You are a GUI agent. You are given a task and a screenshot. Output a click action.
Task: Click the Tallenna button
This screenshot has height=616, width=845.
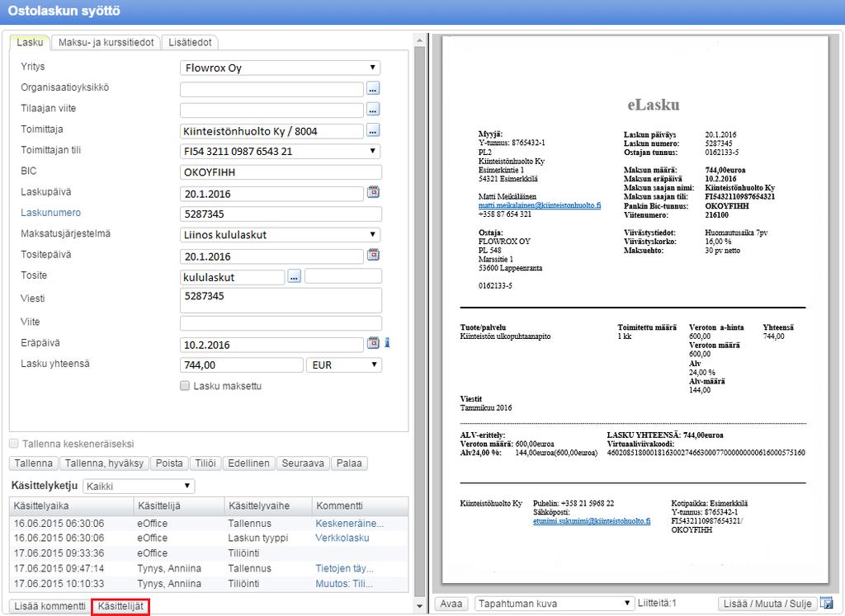[x=33, y=463]
